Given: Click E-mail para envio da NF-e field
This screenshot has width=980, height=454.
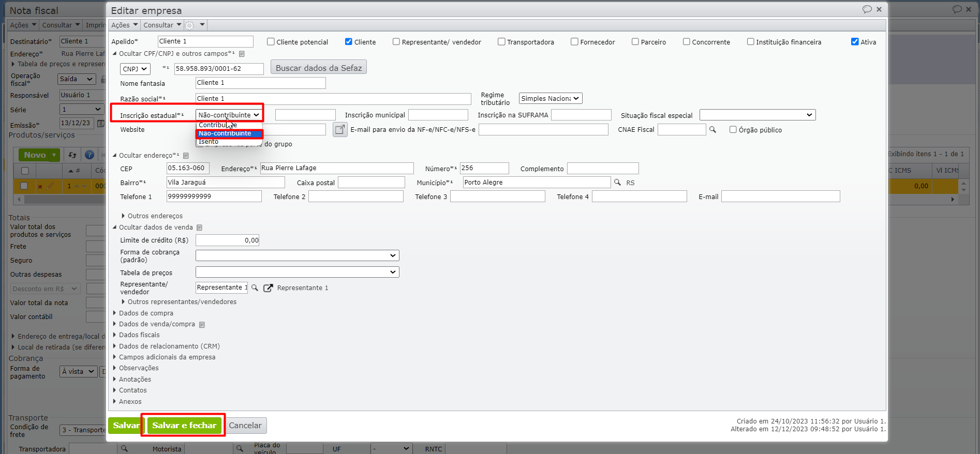Looking at the screenshot, I should [x=543, y=130].
